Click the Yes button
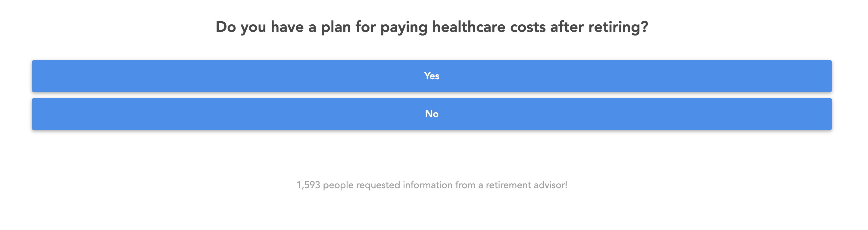Image resolution: width=868 pixels, height=230 pixels. point(432,76)
